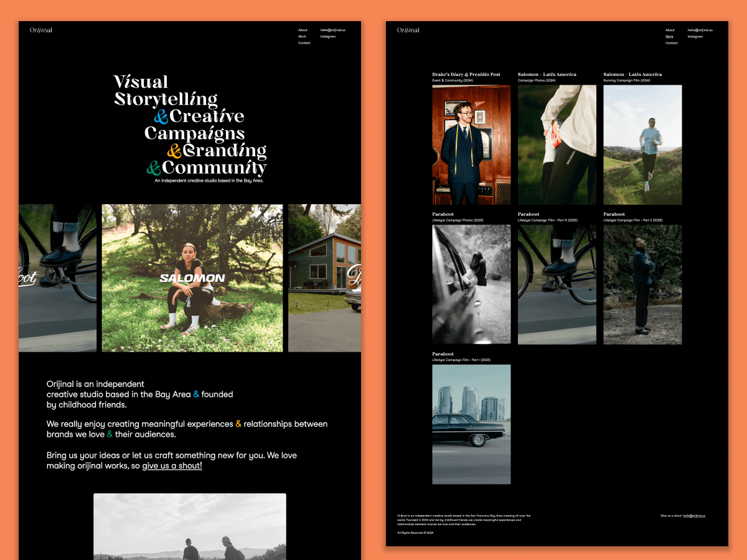The height and width of the screenshot is (560, 747).
Task: Click the house carousel image on the right edge
Action: coord(324,278)
